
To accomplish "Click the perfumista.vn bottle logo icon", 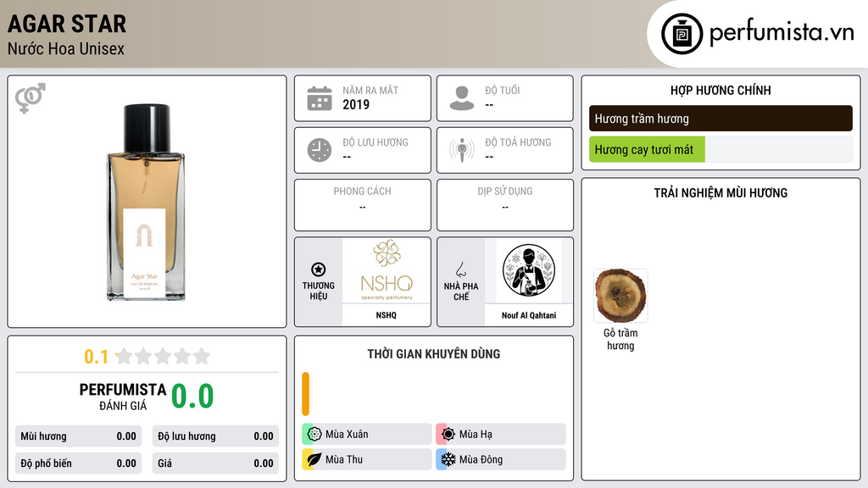I will [x=682, y=34].
